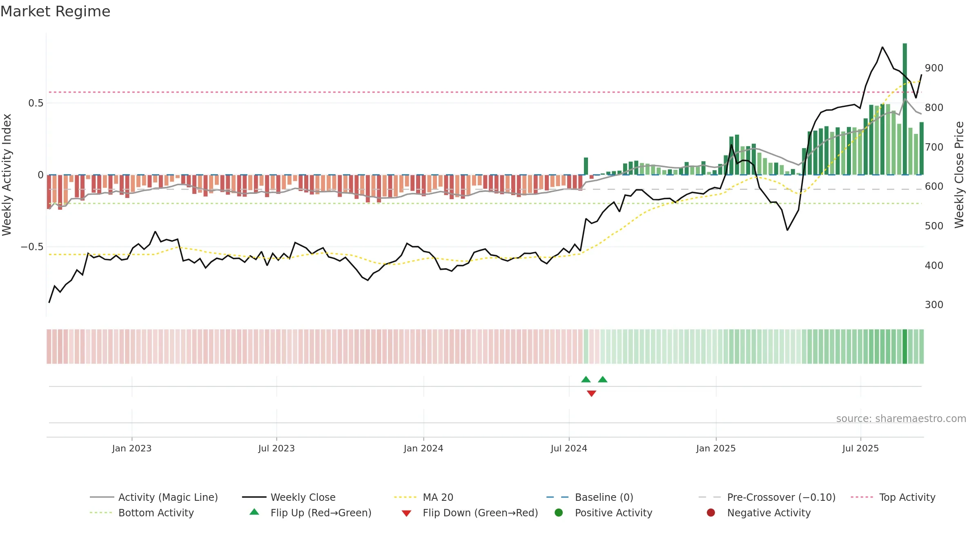Click the Jul 2024 axis label
Screen dimensions: 980x551
569,449
